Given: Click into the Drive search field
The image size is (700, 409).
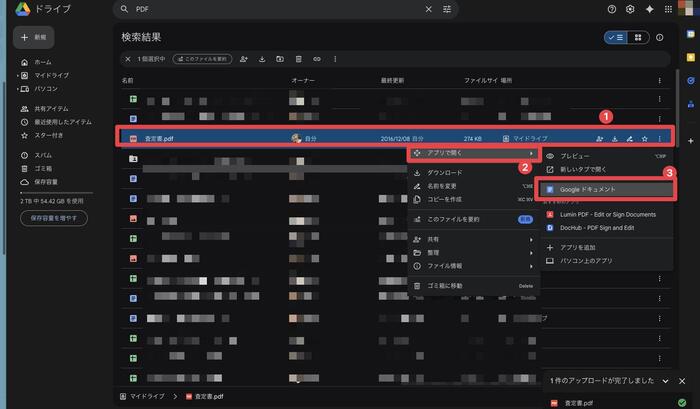Looking at the screenshot, I should click(280, 9).
